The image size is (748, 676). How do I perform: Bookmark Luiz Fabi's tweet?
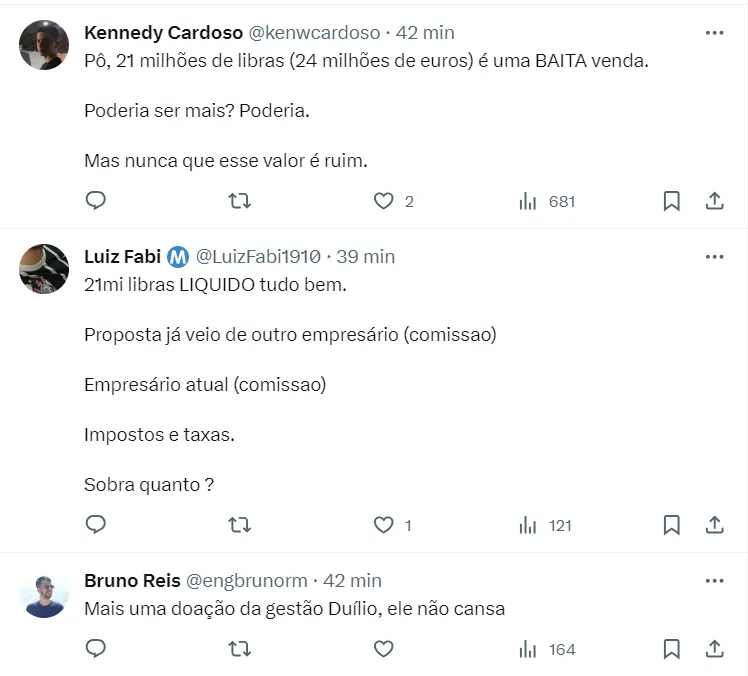coord(672,525)
